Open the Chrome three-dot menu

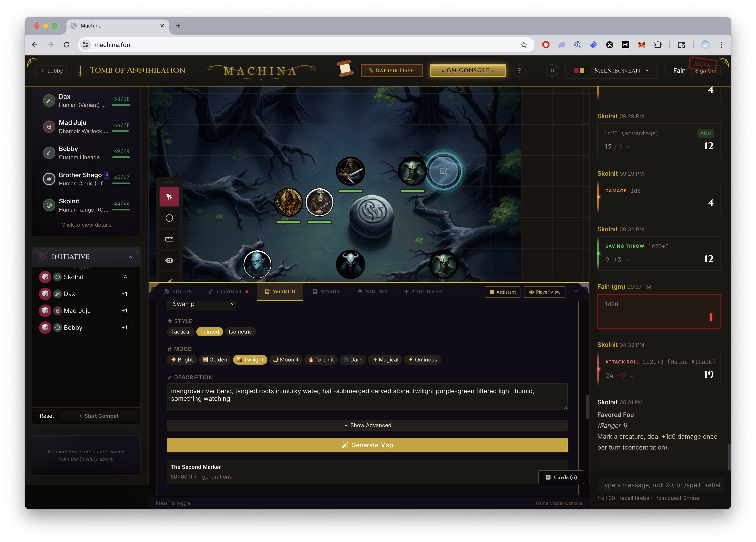click(721, 45)
